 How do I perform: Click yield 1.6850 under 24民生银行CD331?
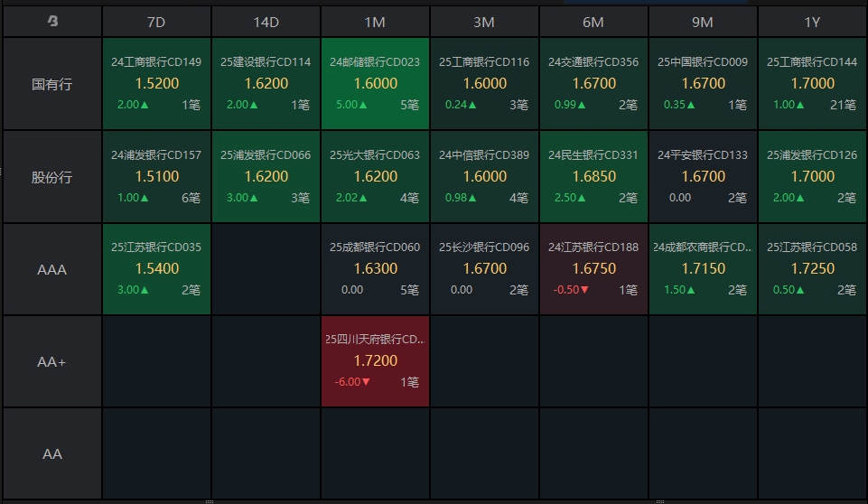click(x=594, y=177)
